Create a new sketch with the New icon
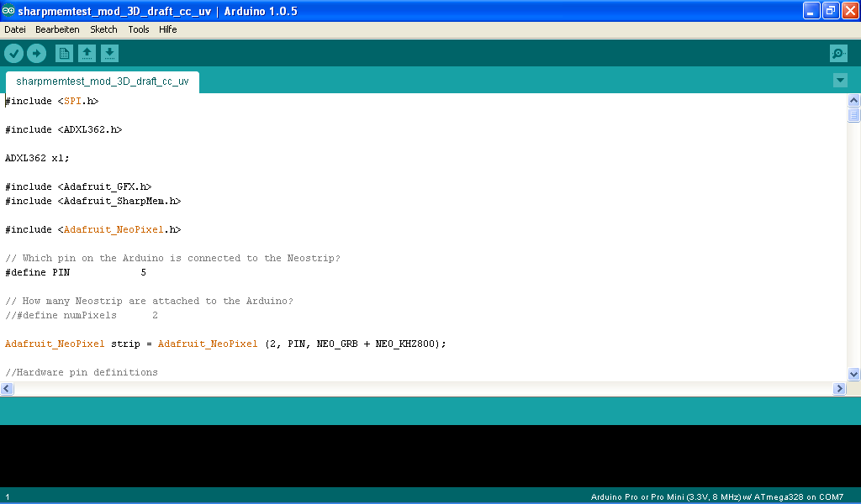 [64, 53]
